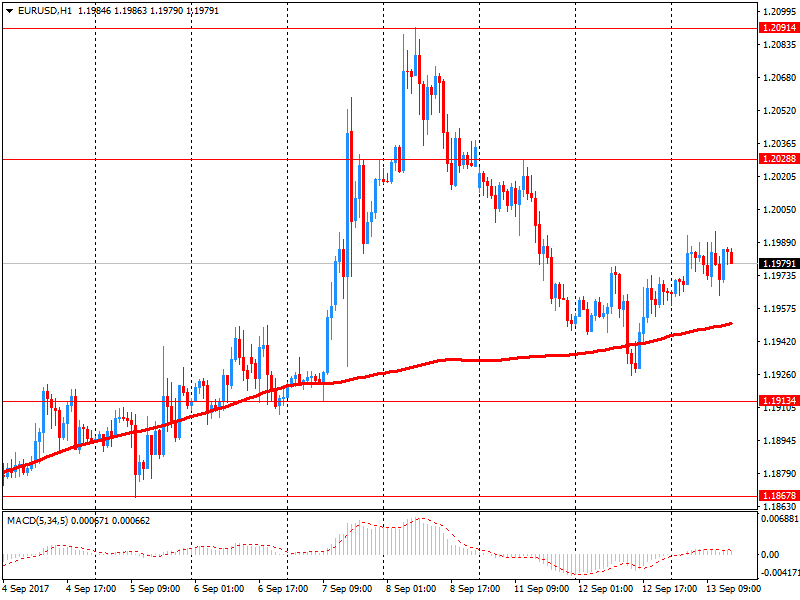This screenshot has width=800, height=600.
Task: Click the 12 Sep 17:00 time label
Action: click(669, 589)
